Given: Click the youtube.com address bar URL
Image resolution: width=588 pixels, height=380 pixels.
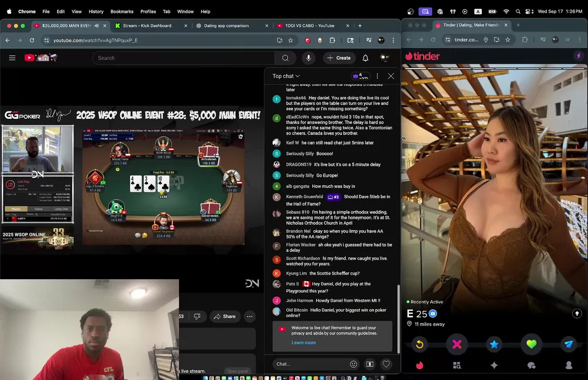Looking at the screenshot, I should (95, 40).
